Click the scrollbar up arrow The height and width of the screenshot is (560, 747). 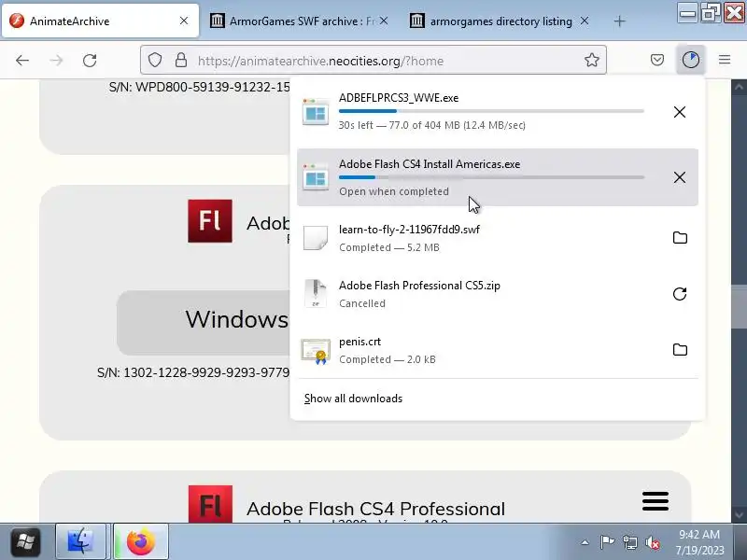click(739, 87)
